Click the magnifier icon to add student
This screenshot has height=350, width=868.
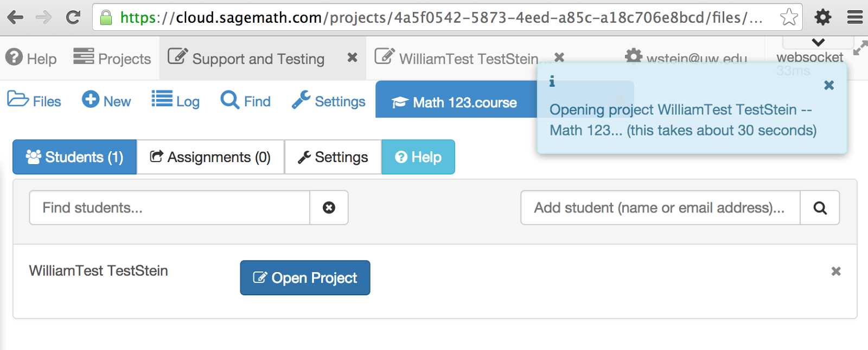tap(820, 208)
